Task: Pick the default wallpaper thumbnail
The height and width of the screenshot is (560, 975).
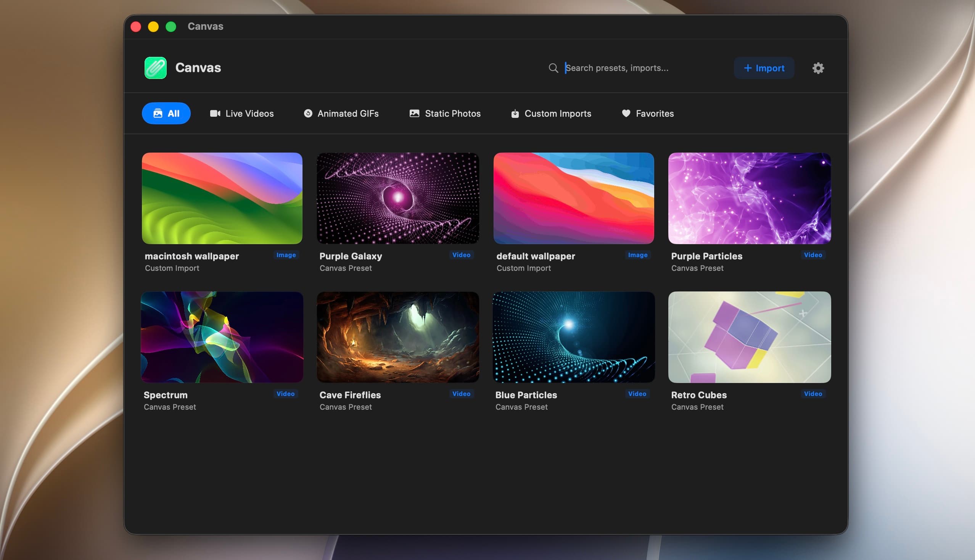Action: 573,198
